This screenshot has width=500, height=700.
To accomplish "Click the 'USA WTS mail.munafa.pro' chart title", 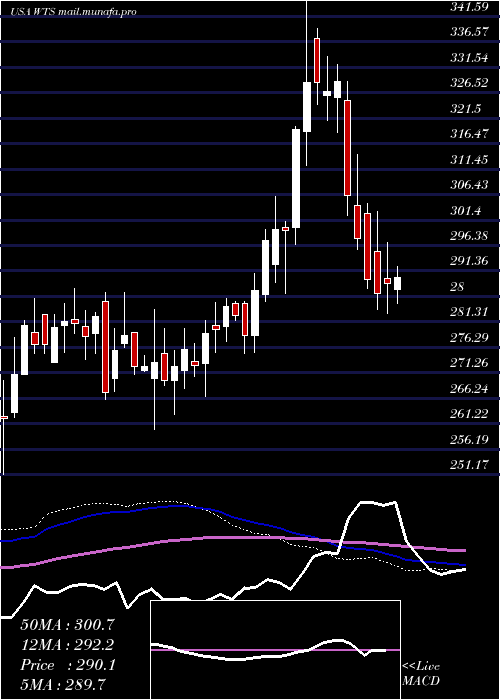I will (74, 12).
